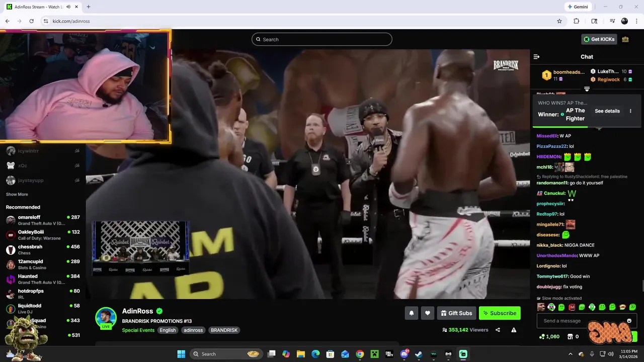Bookmark this page with the star icon

coord(559,21)
